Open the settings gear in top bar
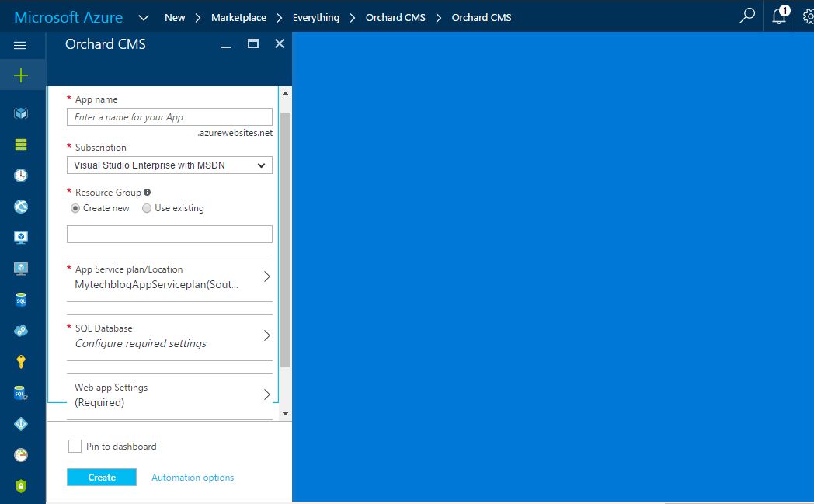 [x=809, y=16]
